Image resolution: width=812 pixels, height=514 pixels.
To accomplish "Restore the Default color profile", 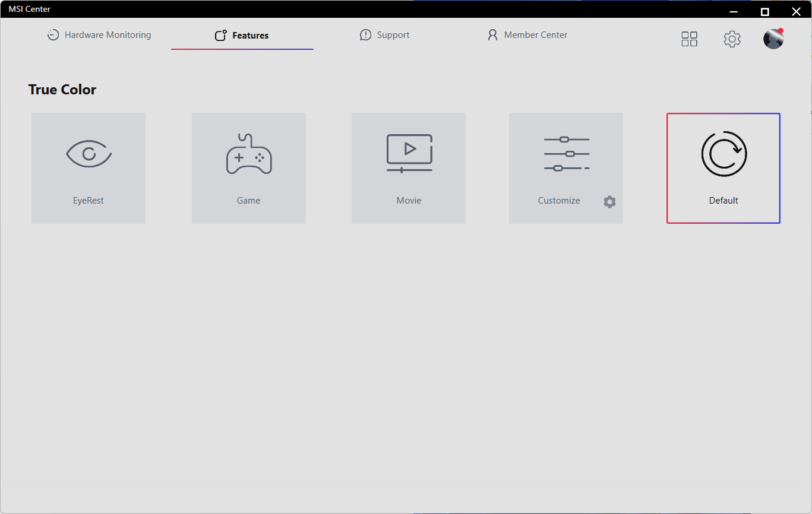I will coord(723,168).
